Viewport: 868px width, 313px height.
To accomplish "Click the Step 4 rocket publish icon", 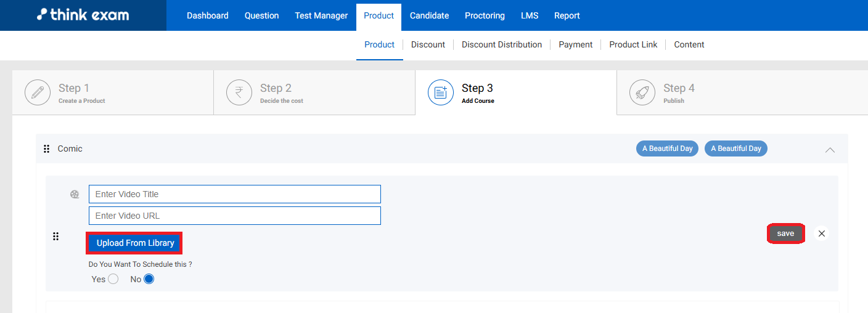I will [642, 92].
